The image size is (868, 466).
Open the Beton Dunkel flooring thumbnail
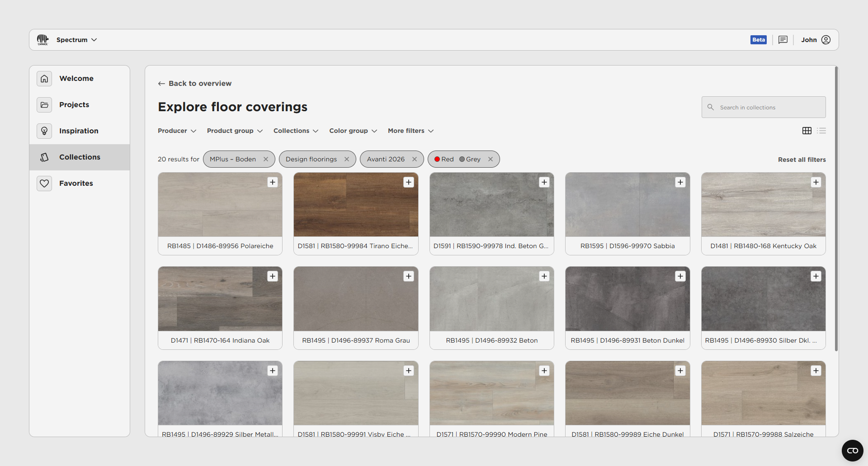click(x=627, y=299)
